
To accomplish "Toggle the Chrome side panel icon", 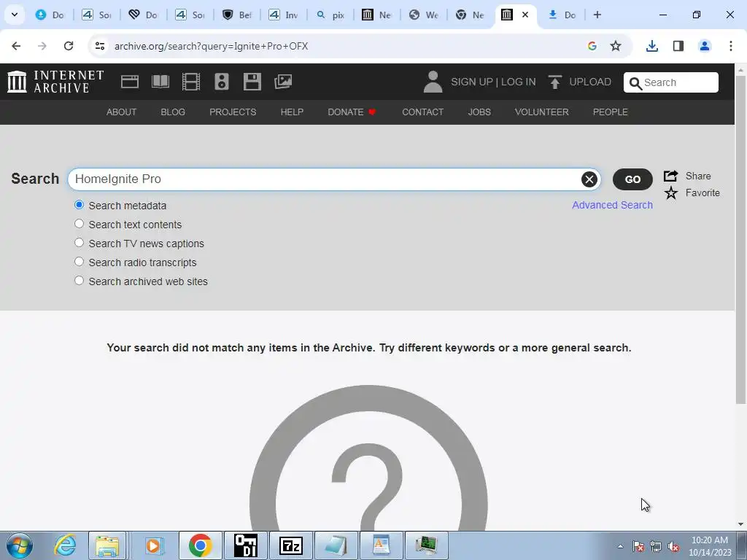I will (678, 46).
